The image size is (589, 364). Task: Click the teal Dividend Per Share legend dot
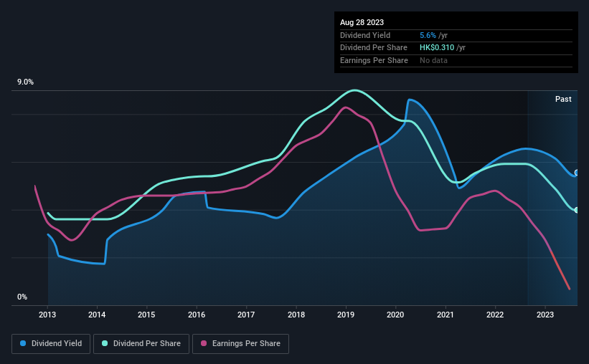pos(105,343)
